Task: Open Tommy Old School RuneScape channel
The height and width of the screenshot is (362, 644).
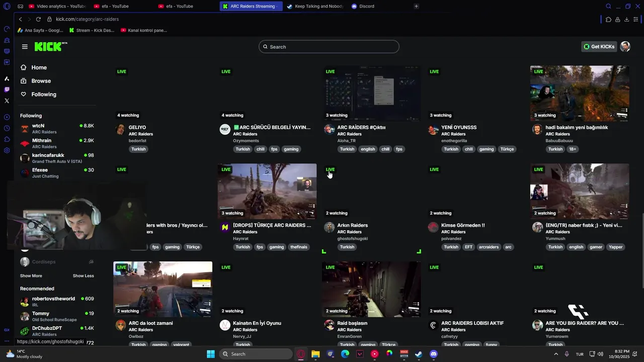Action: tap(57, 316)
